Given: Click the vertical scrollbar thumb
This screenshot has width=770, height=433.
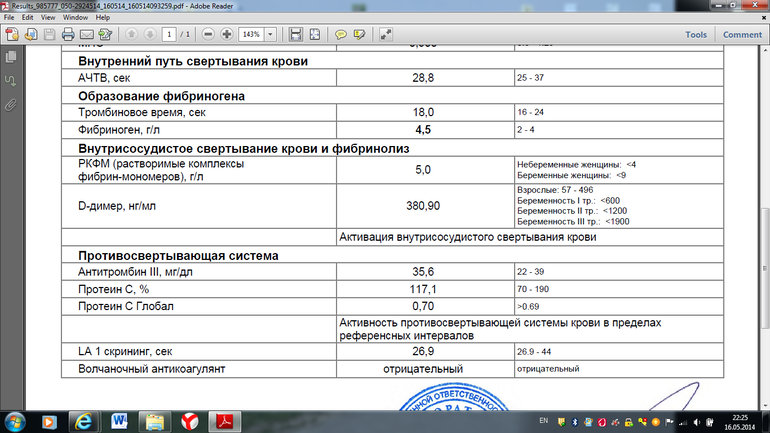Looking at the screenshot, I should [x=765, y=269].
